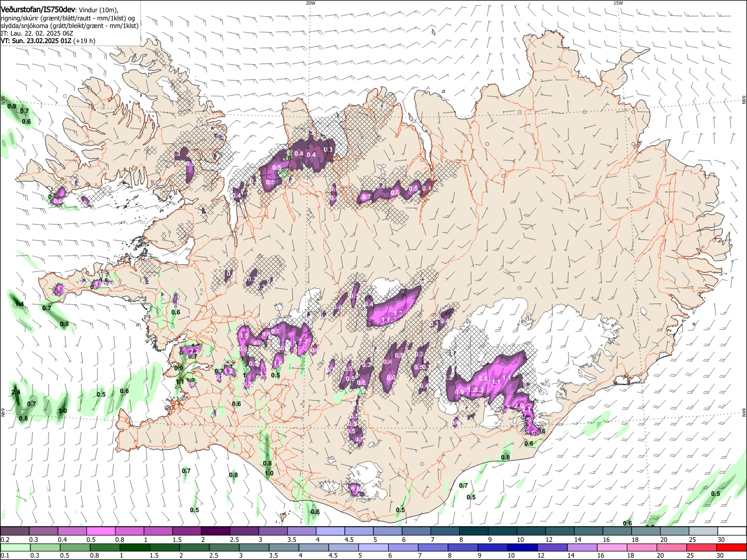The height and width of the screenshot is (560, 747).
Task: Click the 'slydda/snjókoma' legend description line
Action: (69, 26)
